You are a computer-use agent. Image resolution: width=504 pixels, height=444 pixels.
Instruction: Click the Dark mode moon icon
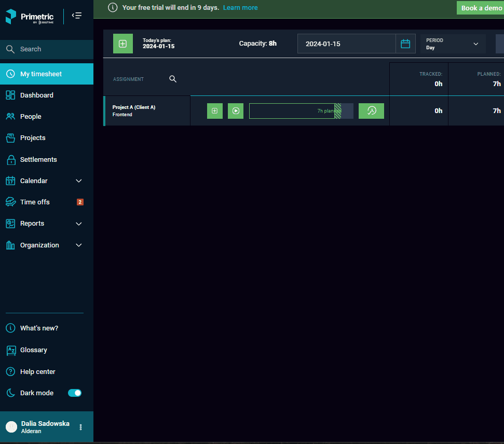pos(10,393)
